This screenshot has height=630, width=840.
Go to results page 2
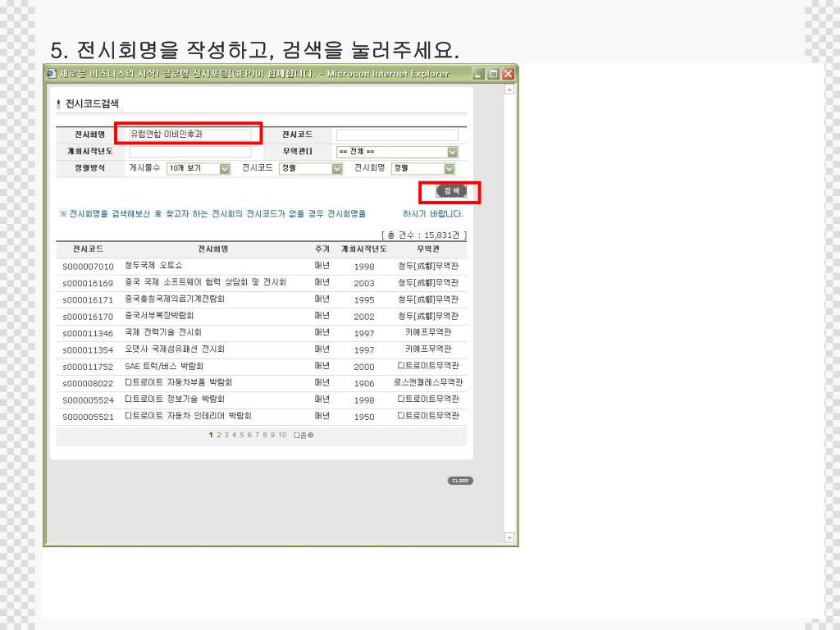point(218,435)
